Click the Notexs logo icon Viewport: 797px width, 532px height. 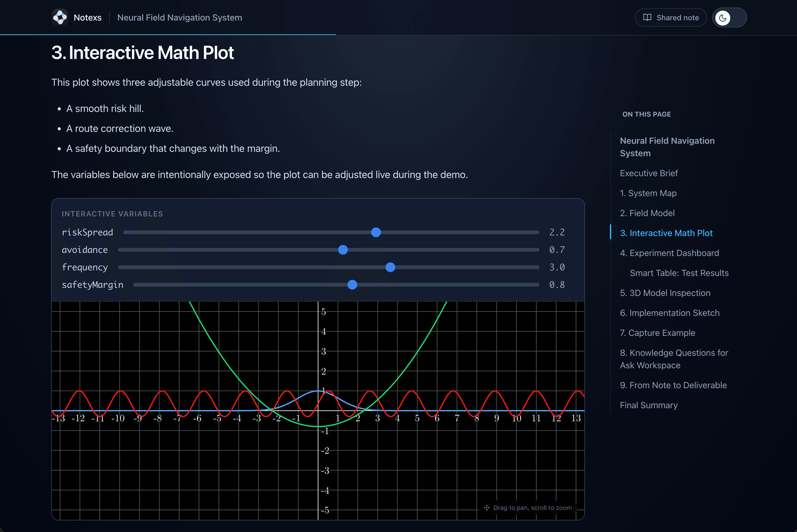(x=60, y=17)
